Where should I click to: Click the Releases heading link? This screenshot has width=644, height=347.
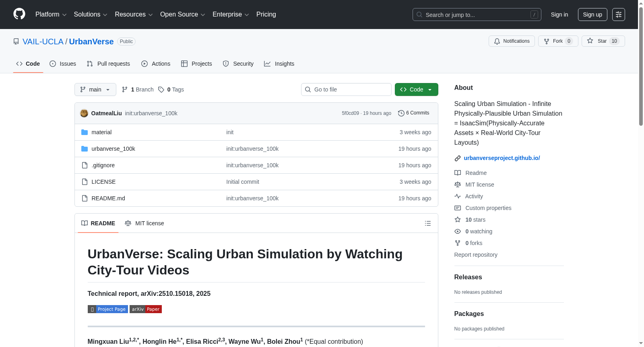[468, 277]
